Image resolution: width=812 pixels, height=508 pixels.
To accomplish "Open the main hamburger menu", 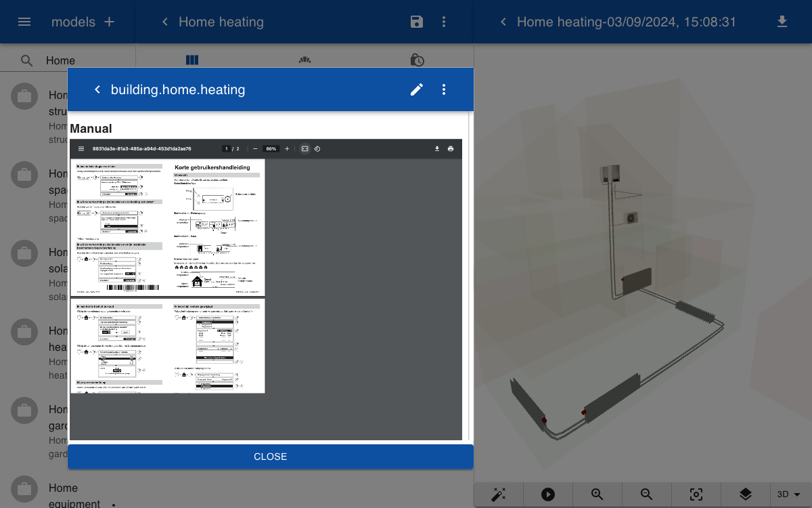I will [x=24, y=22].
